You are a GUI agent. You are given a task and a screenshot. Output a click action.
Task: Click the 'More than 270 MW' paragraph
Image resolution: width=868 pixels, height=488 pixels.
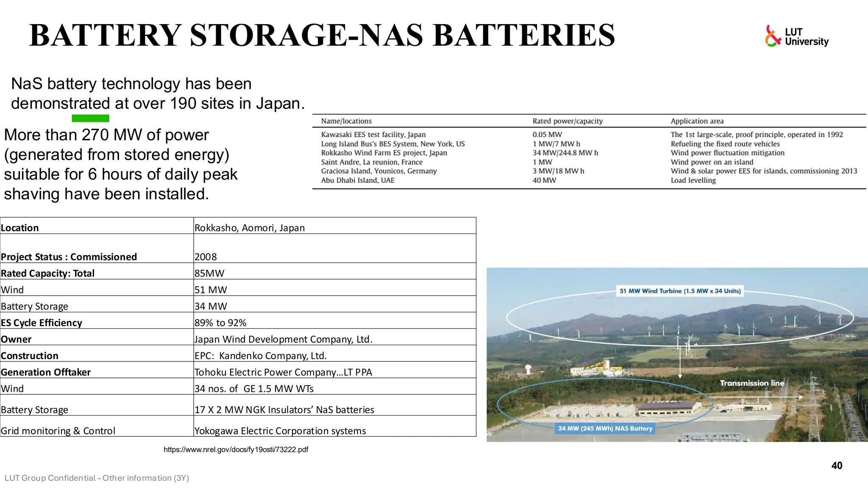(121, 164)
